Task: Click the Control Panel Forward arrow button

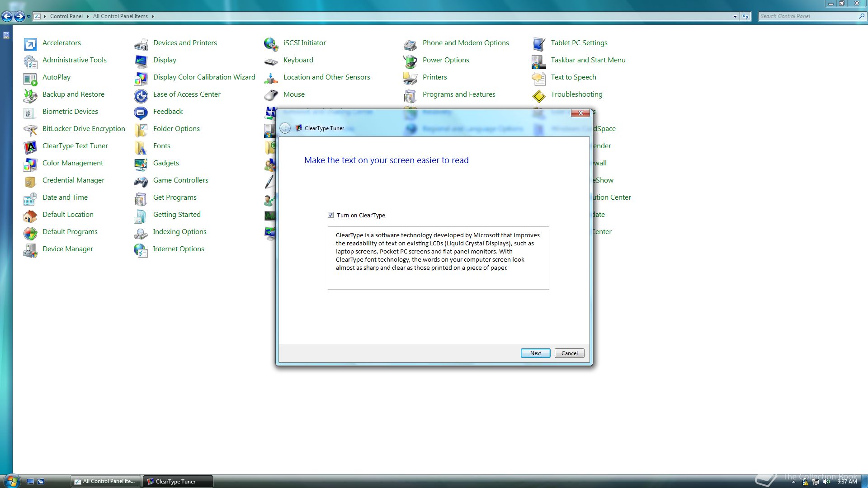Action: click(x=19, y=17)
